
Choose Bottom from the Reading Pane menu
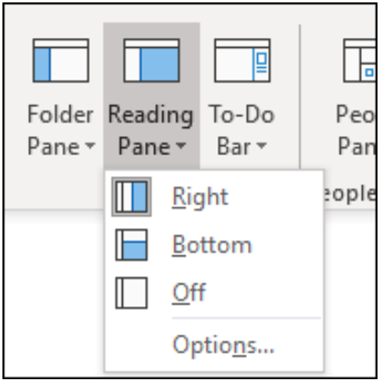[214, 245]
